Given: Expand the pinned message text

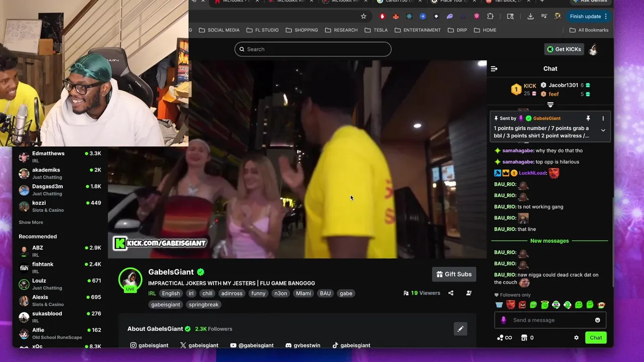Looking at the screenshot, I should (603, 131).
